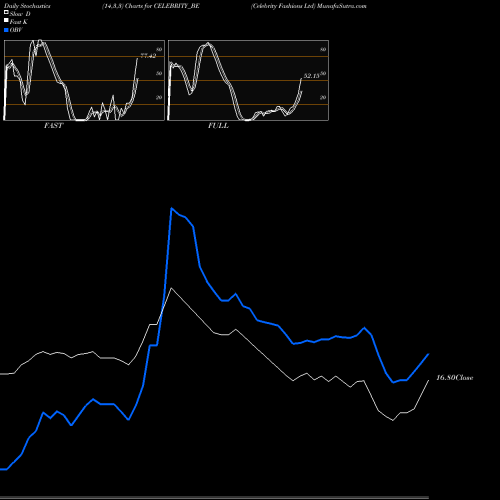The height and width of the screenshot is (500, 500).
Task: Click the Daily Stochastics title text
Action: point(27,6)
